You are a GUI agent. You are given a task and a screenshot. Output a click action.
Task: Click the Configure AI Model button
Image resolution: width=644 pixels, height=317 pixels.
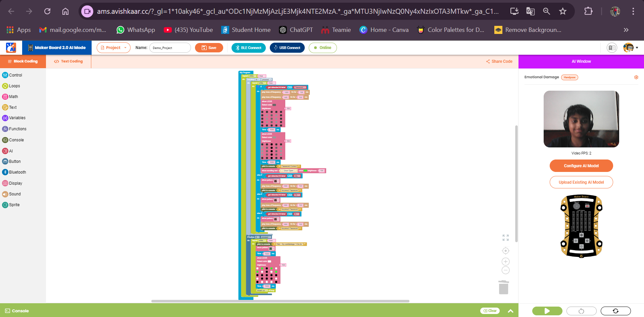click(x=581, y=166)
